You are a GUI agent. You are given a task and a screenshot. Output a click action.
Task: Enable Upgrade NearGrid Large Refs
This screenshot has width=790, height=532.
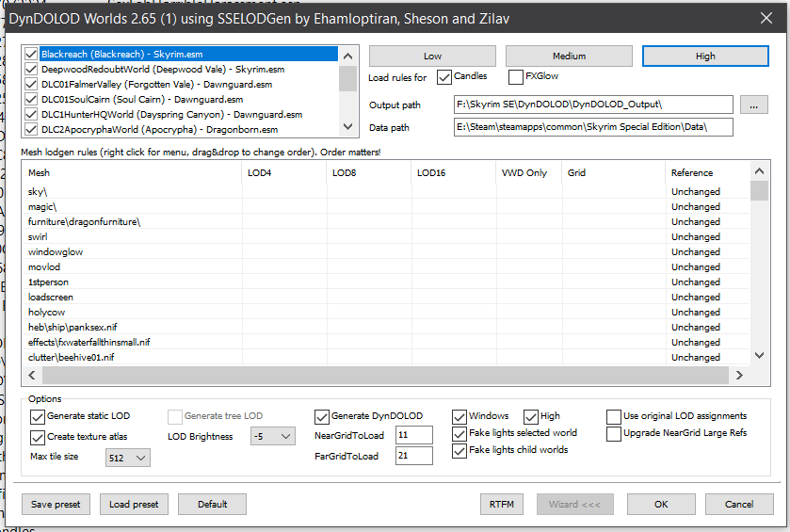(x=614, y=434)
